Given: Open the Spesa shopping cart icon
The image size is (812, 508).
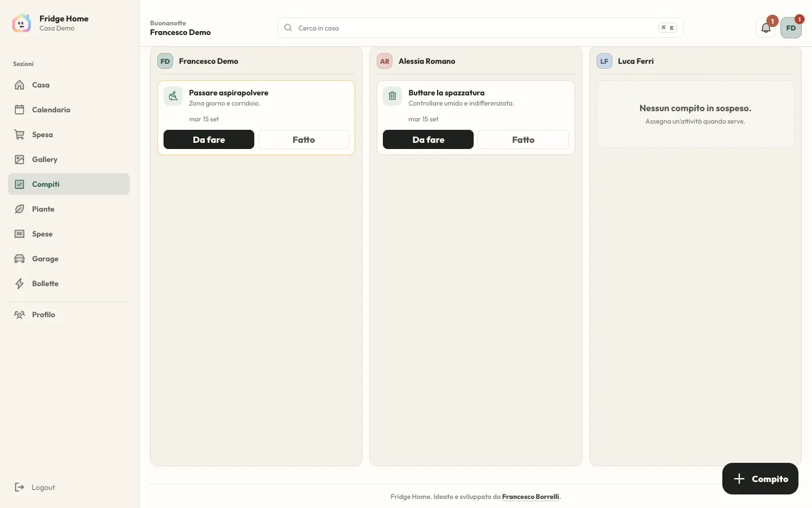Looking at the screenshot, I should click(x=20, y=134).
